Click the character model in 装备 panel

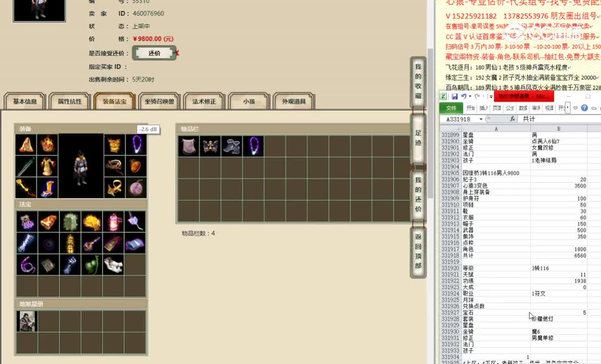tap(81, 167)
